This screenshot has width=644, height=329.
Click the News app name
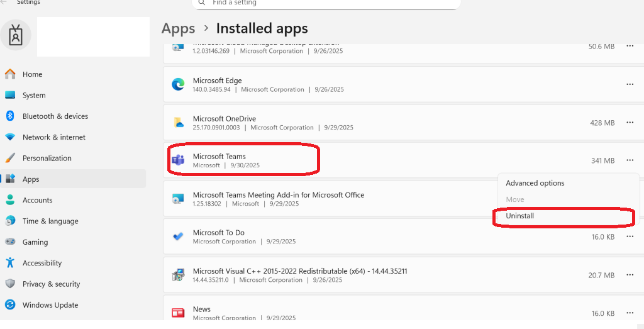[x=202, y=309]
